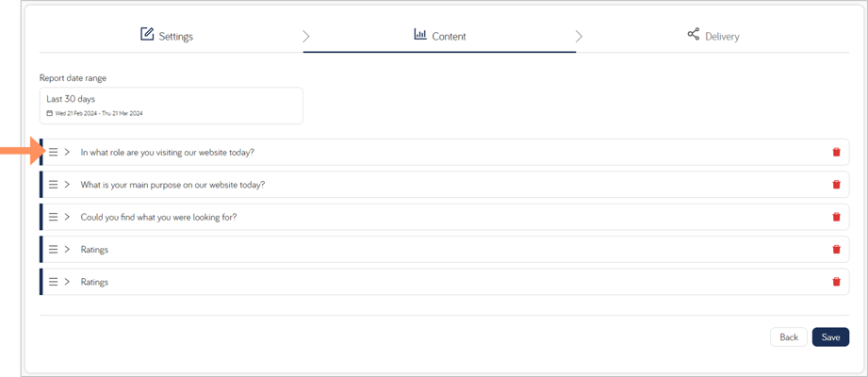Click drag handle for role question row

pos(53,153)
